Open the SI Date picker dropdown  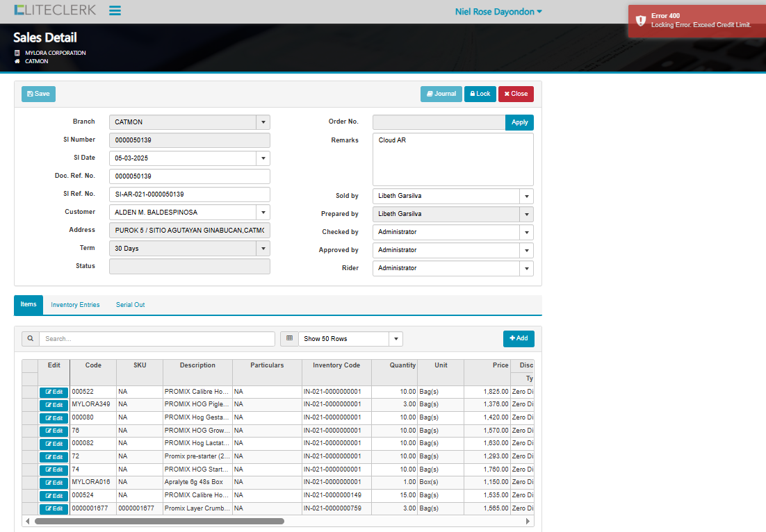click(263, 158)
